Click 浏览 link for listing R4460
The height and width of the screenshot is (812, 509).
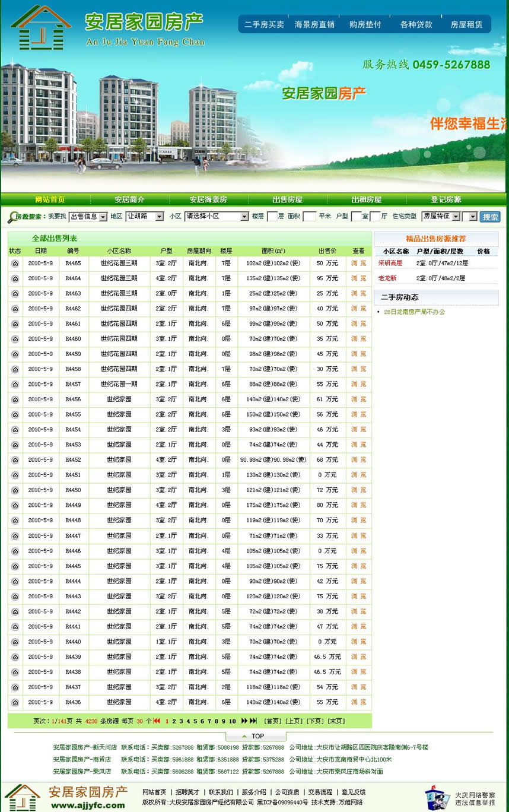coord(358,339)
